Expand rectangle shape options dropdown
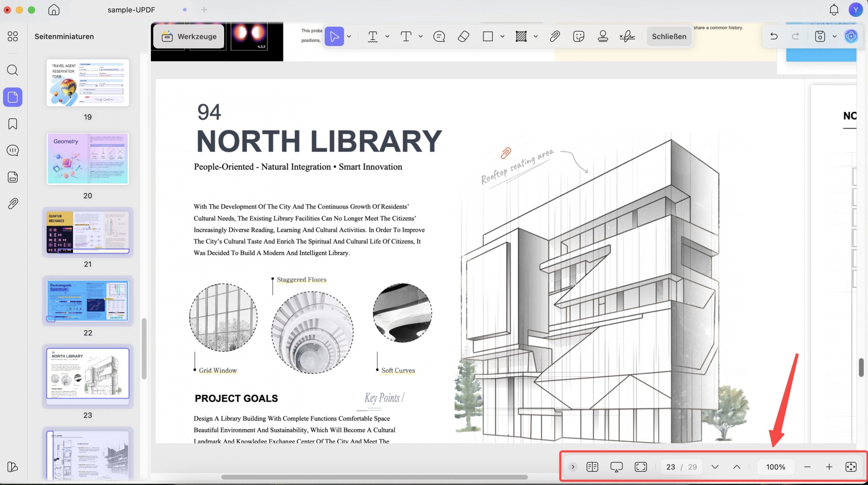The width and height of the screenshot is (868, 485). click(x=502, y=36)
